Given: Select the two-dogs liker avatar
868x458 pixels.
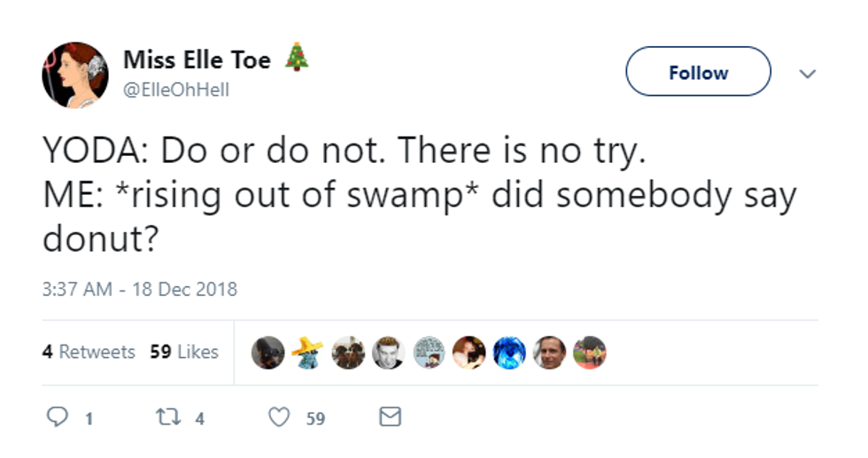Looking at the screenshot, I should click(348, 353).
